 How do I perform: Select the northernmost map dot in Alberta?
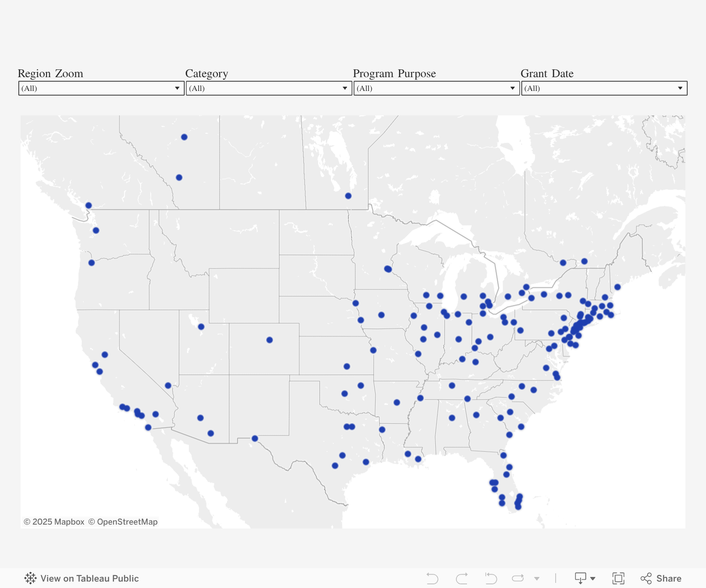click(184, 137)
